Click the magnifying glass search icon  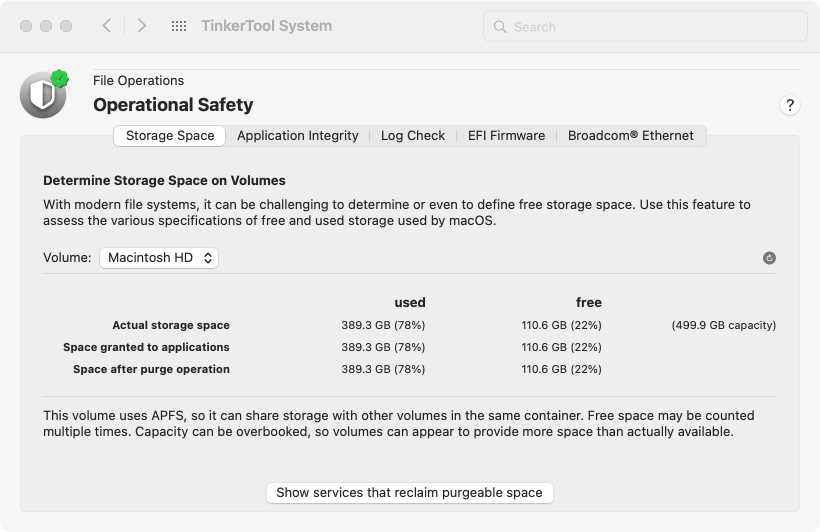click(500, 27)
